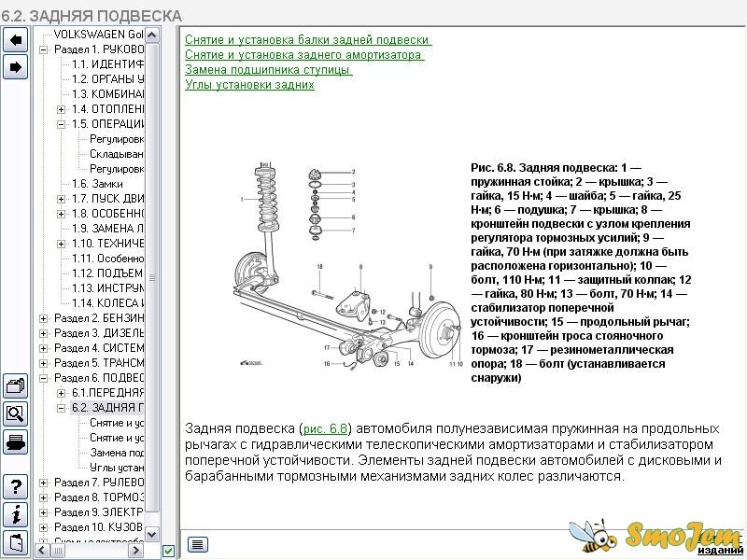Select 1.9. ЗАМЕНА Л tree item
The width and height of the screenshot is (747, 560).
coord(107,229)
